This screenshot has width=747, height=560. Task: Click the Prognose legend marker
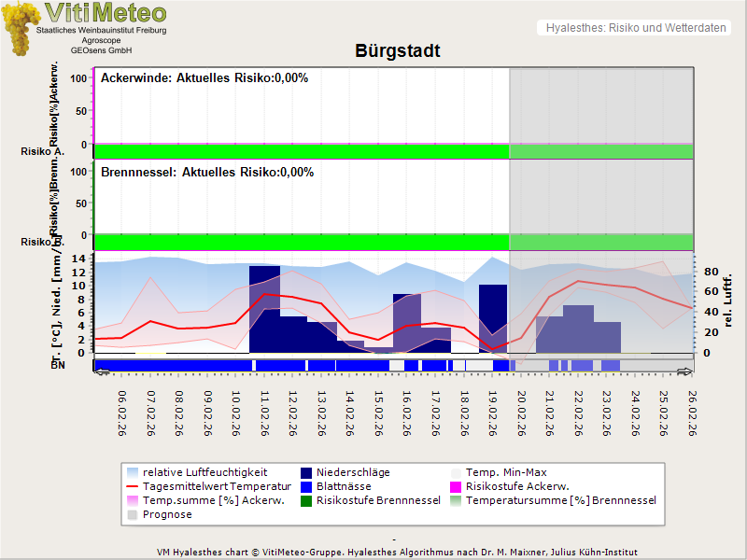point(134,514)
